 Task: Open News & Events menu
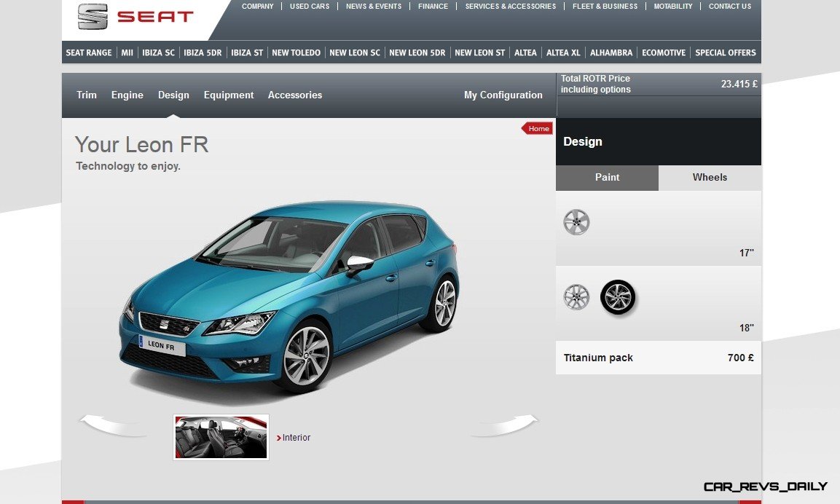click(x=374, y=7)
